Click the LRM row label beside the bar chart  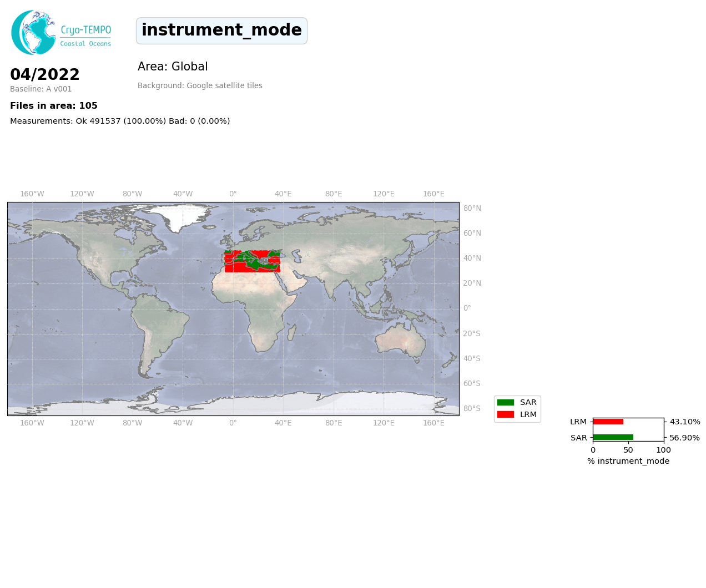click(x=578, y=422)
